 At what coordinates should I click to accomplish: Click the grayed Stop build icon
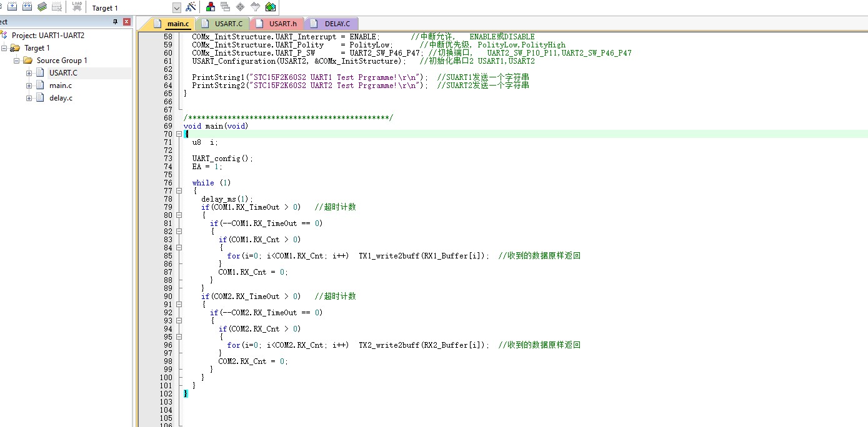(57, 6)
